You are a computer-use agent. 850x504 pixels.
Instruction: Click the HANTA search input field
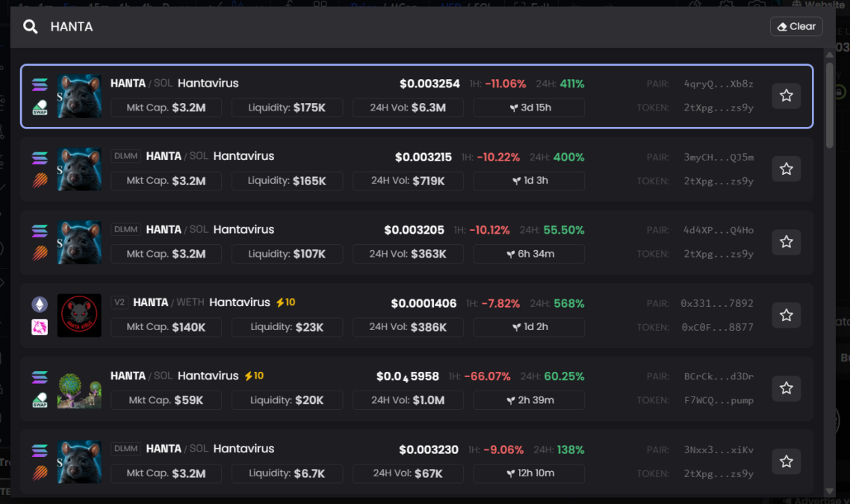coord(401,27)
